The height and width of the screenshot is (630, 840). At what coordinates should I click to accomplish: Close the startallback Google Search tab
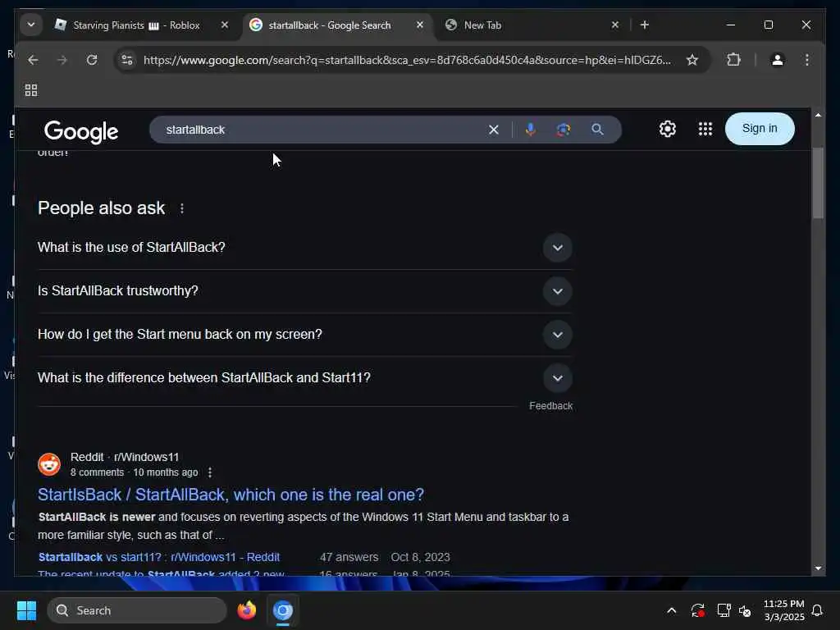420,25
